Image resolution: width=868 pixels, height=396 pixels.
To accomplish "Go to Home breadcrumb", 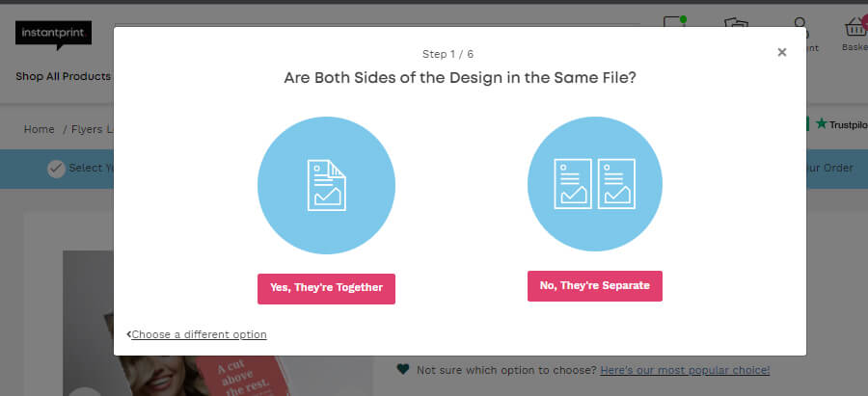I will pyautogui.click(x=39, y=129).
